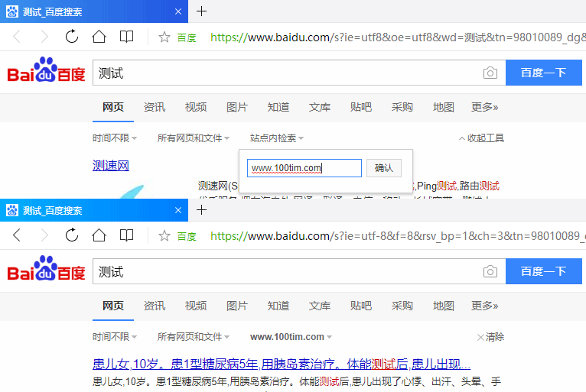
Task: Open new tab with plus in lower window
Action: pyautogui.click(x=201, y=210)
